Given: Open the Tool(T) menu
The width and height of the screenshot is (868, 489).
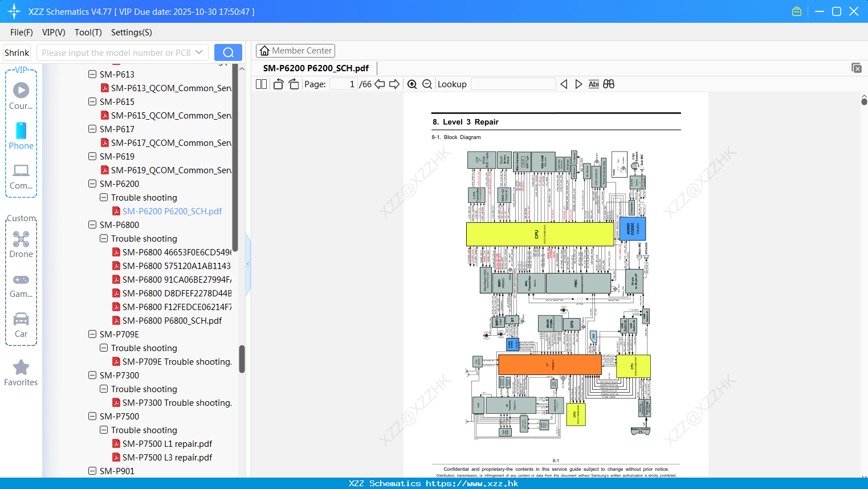Looking at the screenshot, I should tap(88, 32).
